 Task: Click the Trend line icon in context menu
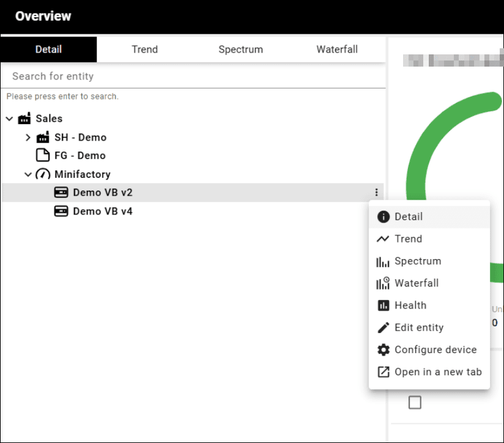tap(383, 239)
